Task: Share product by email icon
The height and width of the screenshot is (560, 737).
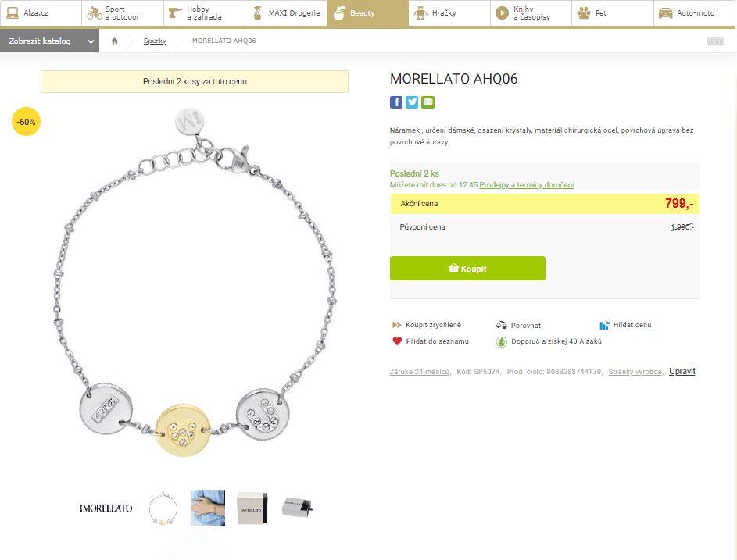Action: pos(428,102)
